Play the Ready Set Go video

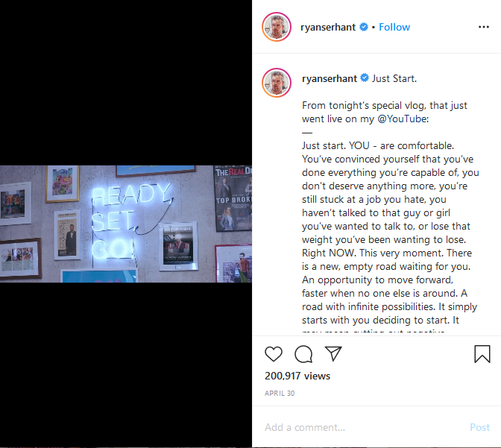[x=126, y=224]
